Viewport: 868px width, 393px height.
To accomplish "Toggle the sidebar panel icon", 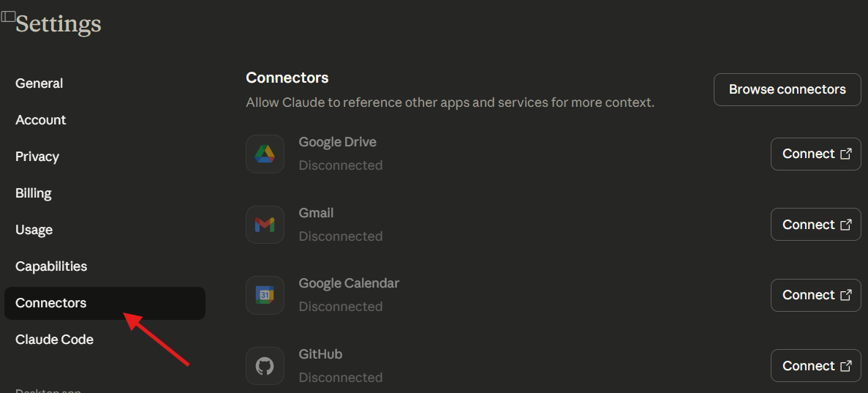I will (8, 16).
